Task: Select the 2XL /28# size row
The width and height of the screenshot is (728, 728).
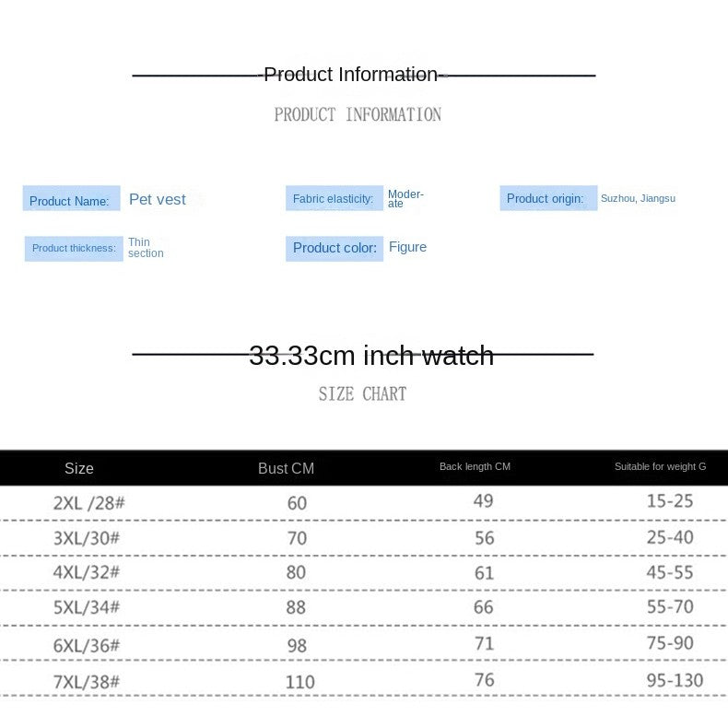Action: tap(88, 502)
